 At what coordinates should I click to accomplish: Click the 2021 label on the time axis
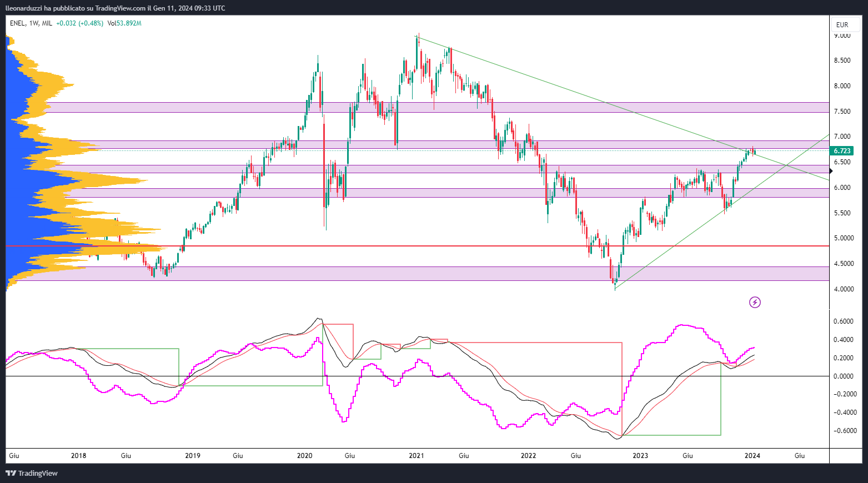(x=417, y=456)
